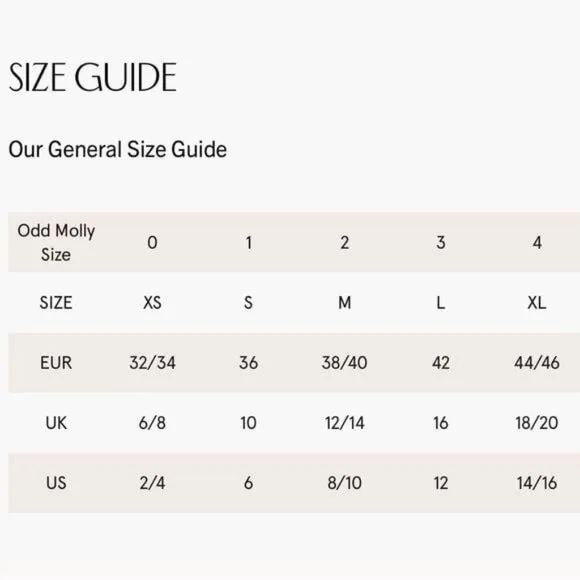Select the EUR 32/34 cell
The width and height of the screenshot is (580, 580).
(152, 363)
